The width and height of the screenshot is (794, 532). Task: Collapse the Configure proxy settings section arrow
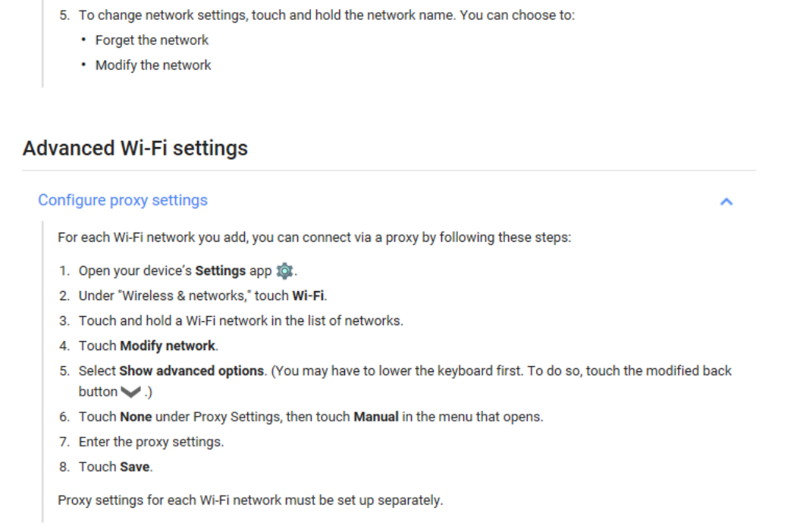click(x=727, y=202)
